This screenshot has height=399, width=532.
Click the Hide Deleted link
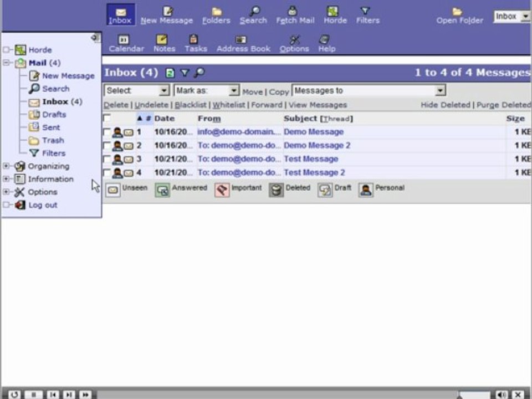446,105
